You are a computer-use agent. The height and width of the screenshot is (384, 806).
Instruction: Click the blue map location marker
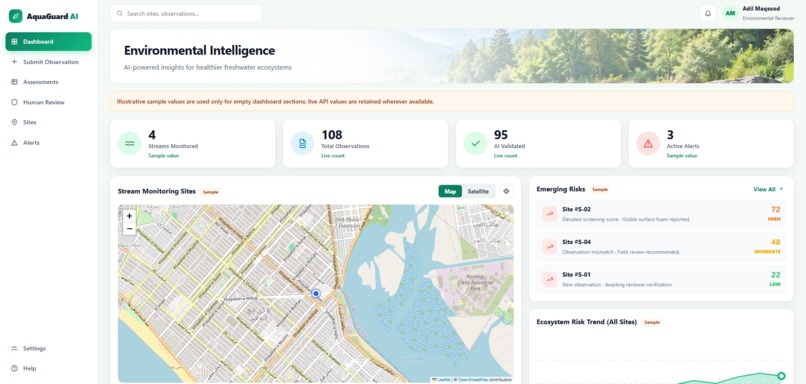pos(316,294)
